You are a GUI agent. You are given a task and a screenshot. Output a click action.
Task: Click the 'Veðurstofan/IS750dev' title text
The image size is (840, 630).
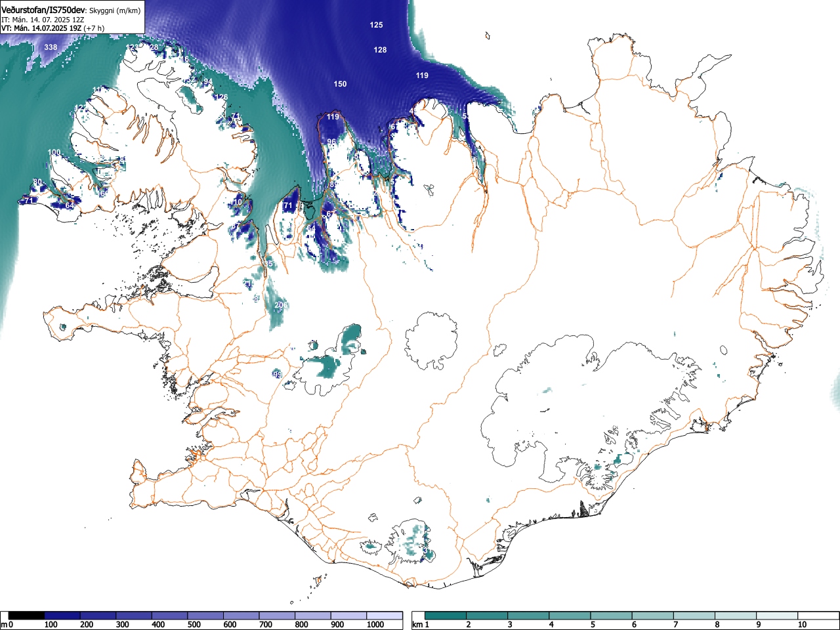click(43, 10)
